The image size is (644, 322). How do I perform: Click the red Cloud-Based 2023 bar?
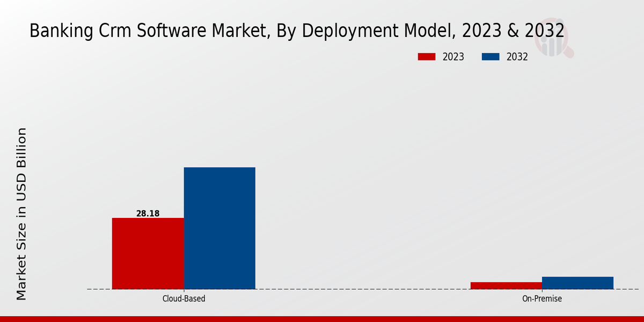tap(148, 253)
